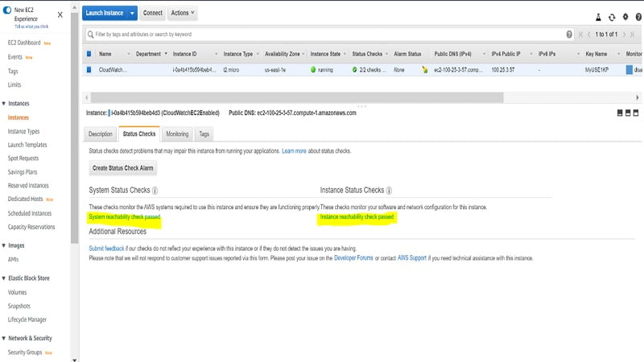Screen dimensions: 644x362
Task: Click the 2/2 checks status icon
Action: tap(354, 70)
